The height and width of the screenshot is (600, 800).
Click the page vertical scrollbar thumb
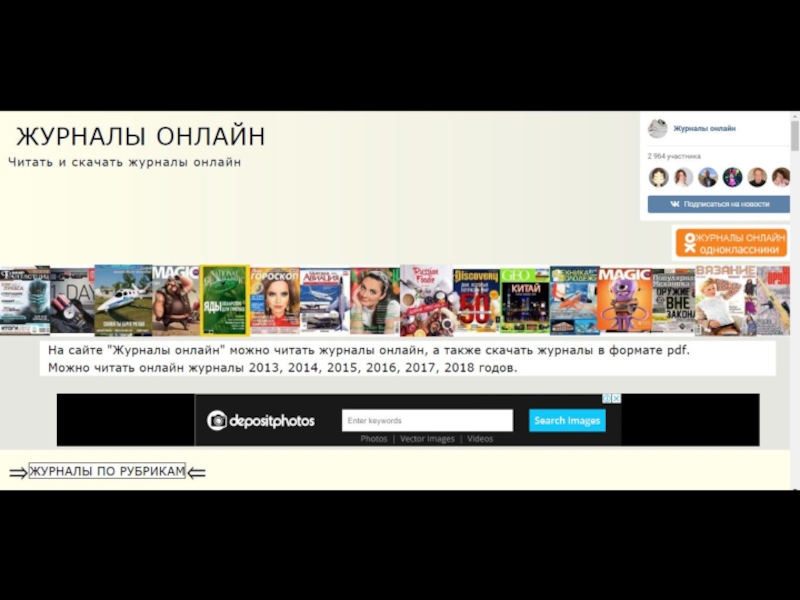(795, 134)
